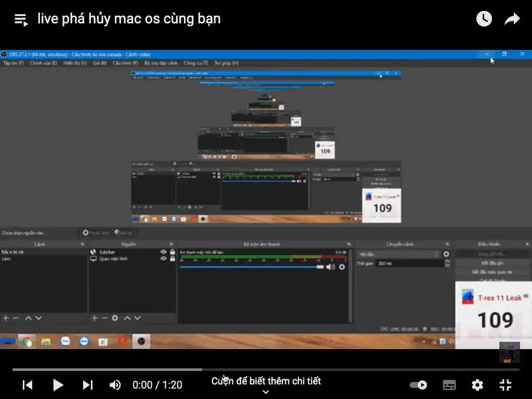Open the source filters 'Bộ lọc' button
The image size is (532, 399).
[123, 233]
